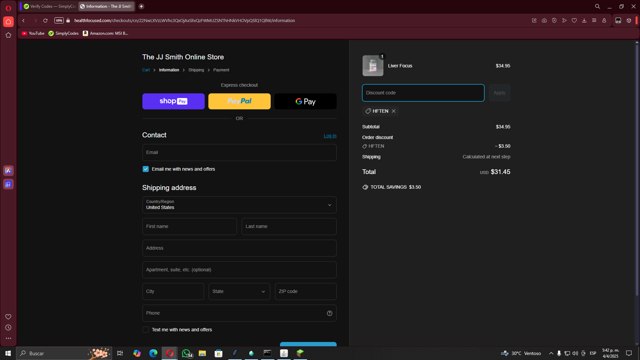Click the Log in link
This screenshot has width=640, height=360.
click(x=330, y=136)
